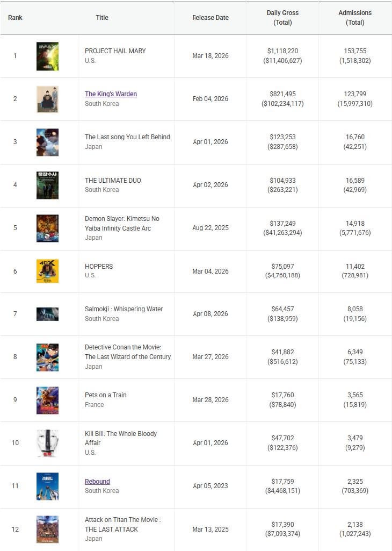Open PROJECT HAIL MARY poster thumbnail
The image size is (392, 551).
point(47,56)
